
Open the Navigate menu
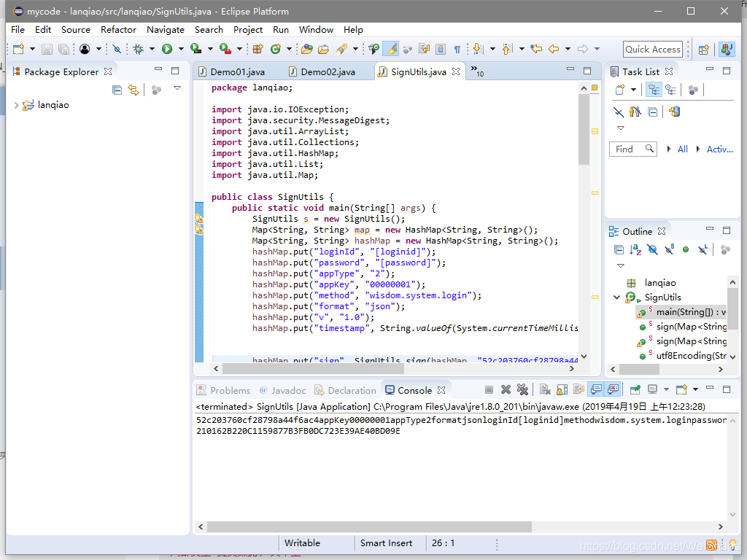[166, 29]
